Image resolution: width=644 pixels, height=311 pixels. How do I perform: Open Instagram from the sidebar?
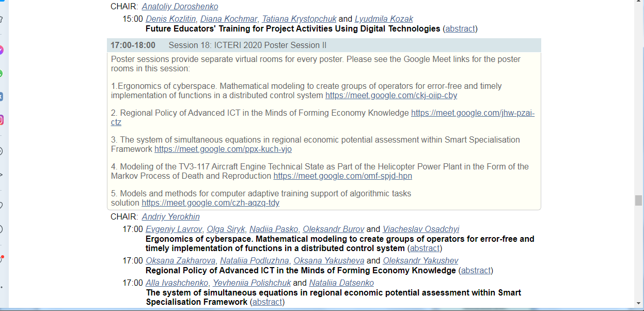2,120
